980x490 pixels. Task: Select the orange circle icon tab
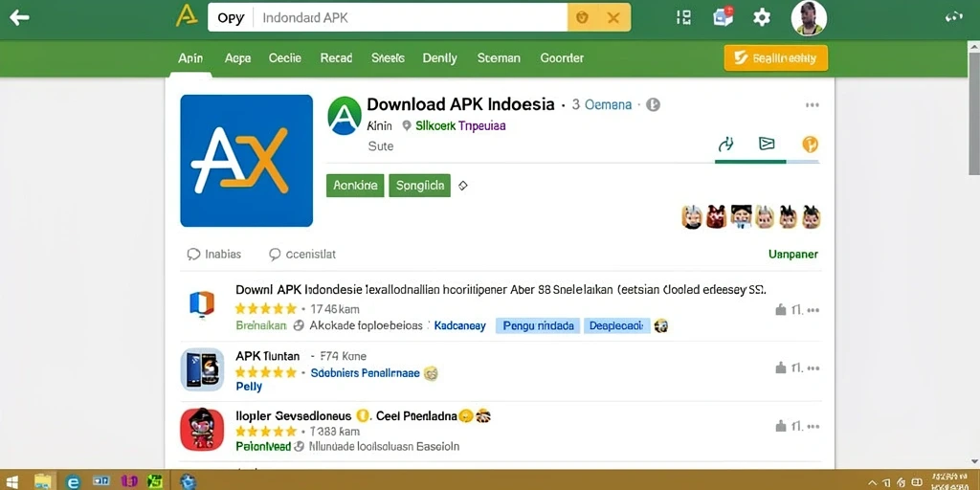pos(810,145)
